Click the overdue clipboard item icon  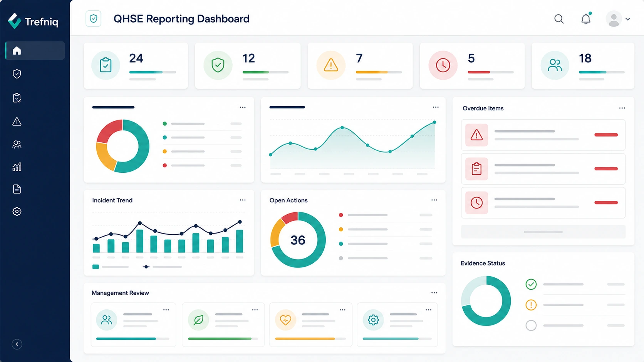pos(476,169)
